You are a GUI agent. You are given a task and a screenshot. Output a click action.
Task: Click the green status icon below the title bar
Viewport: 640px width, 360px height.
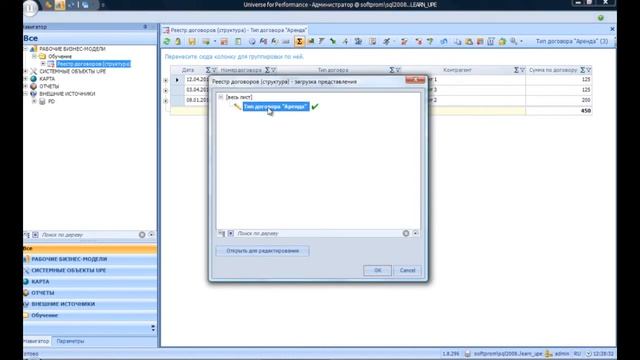[600, 18]
